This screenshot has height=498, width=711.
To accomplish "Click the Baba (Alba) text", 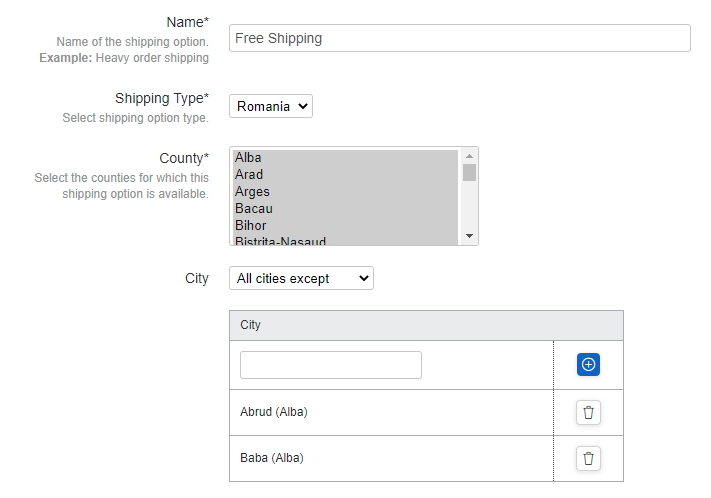I will pyautogui.click(x=272, y=458).
